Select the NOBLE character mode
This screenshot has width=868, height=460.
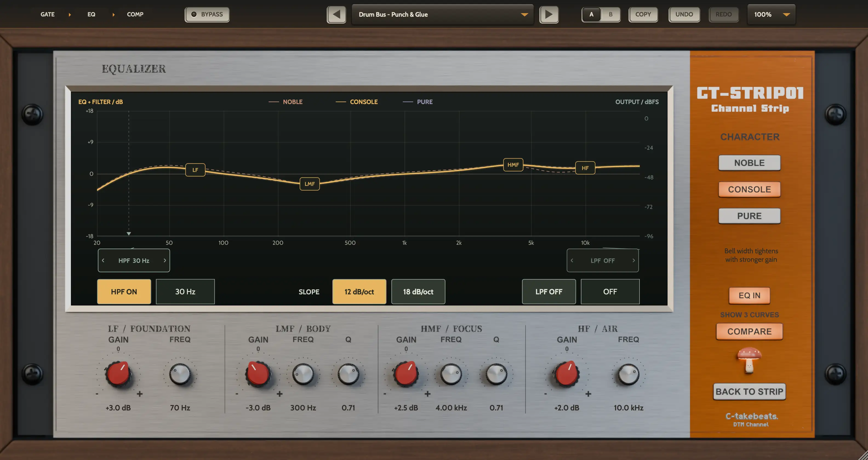pos(749,163)
